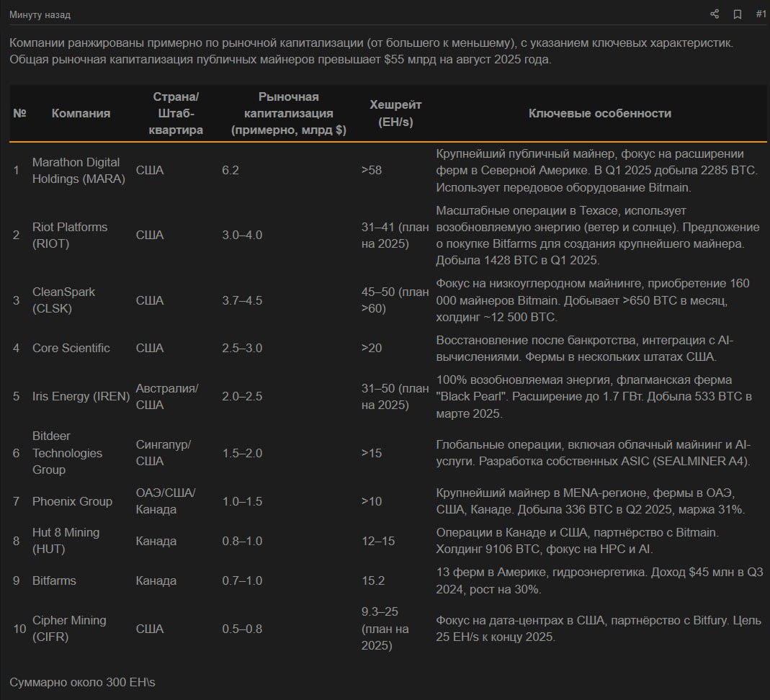This screenshot has width=770, height=700.
Task: Click hashrate value ">58"
Action: [x=371, y=171]
